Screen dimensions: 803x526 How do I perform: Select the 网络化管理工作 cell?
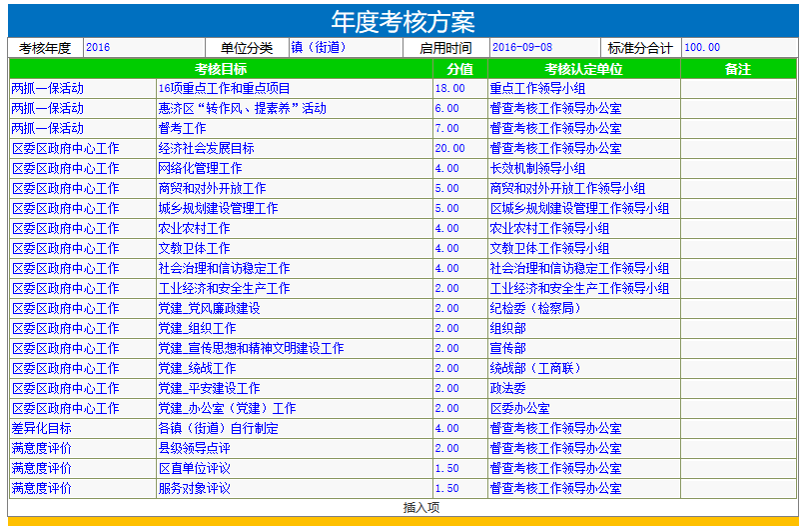coord(294,169)
